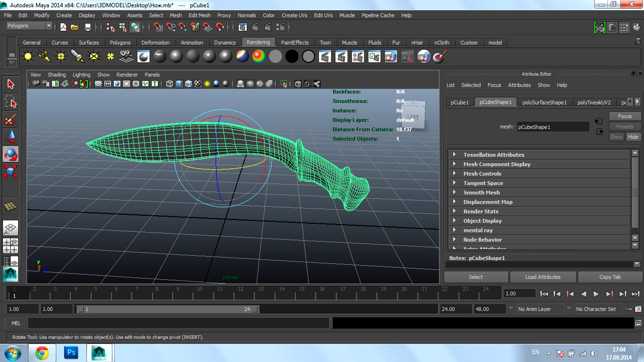Switch to the Polygons shelf tab

tap(120, 43)
